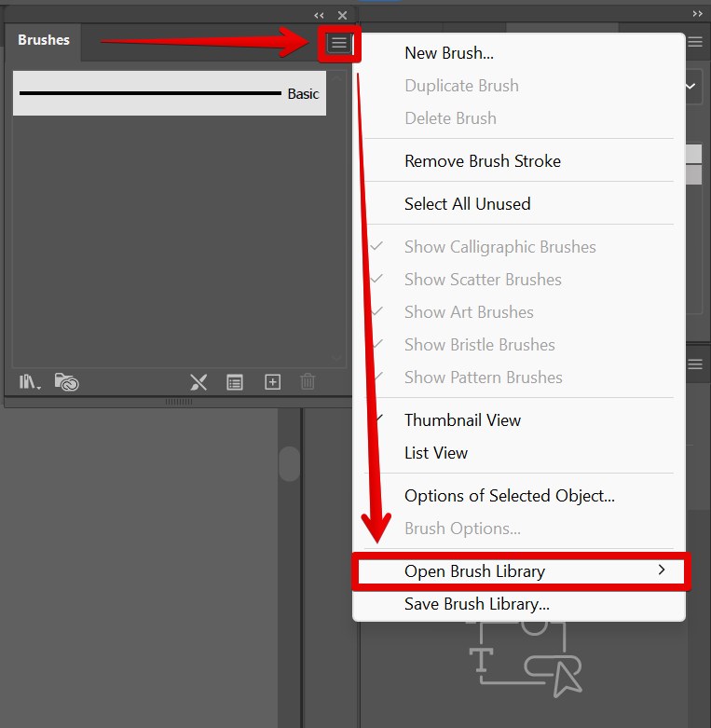
Task: Switch to List View option
Action: [x=518, y=453]
